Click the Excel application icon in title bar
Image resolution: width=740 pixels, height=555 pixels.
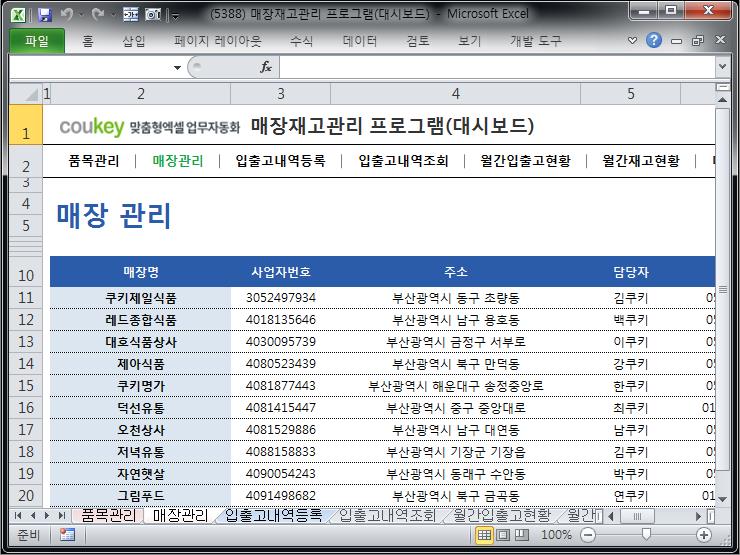pos(18,15)
